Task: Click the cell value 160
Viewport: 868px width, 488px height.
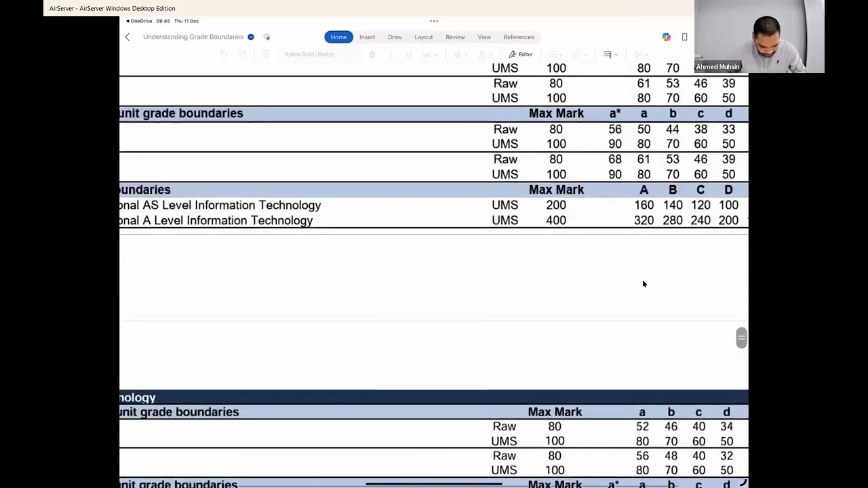Action: click(644, 205)
